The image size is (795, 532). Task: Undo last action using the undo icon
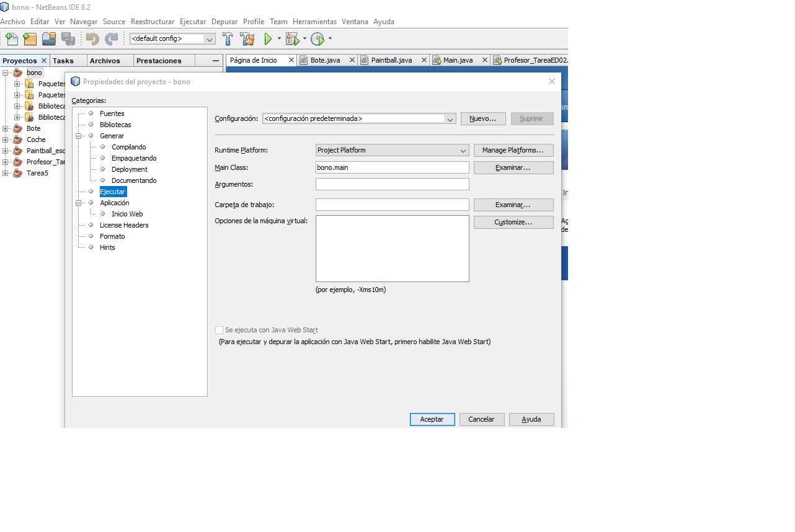[x=91, y=38]
